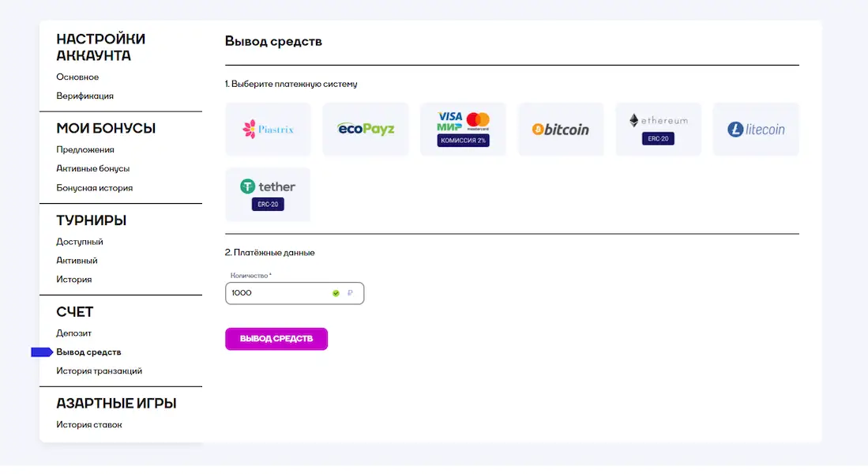Open the Депозит page
Viewport: 868px width, 474px height.
73,333
